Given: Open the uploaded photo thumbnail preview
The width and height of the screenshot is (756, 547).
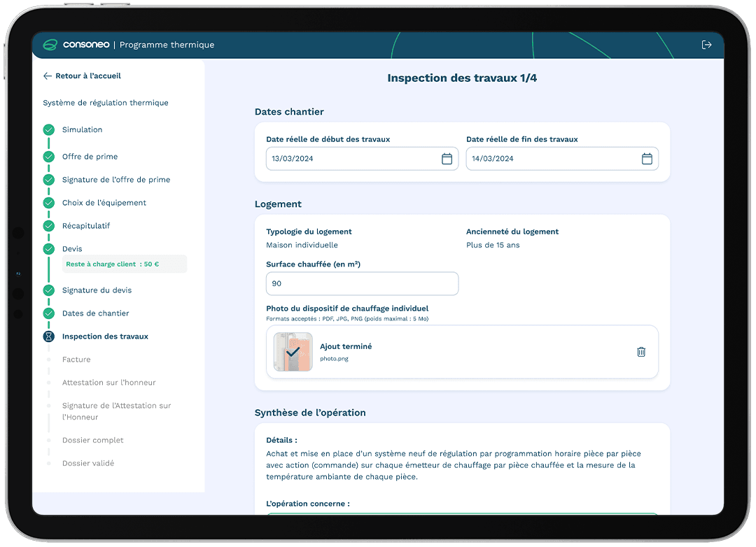Looking at the screenshot, I should tap(293, 352).
